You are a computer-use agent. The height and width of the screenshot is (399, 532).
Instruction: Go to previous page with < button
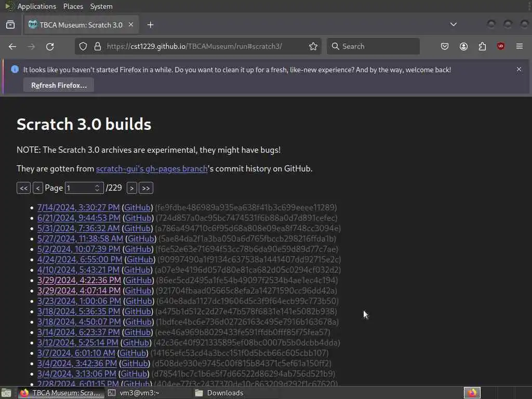(x=37, y=188)
